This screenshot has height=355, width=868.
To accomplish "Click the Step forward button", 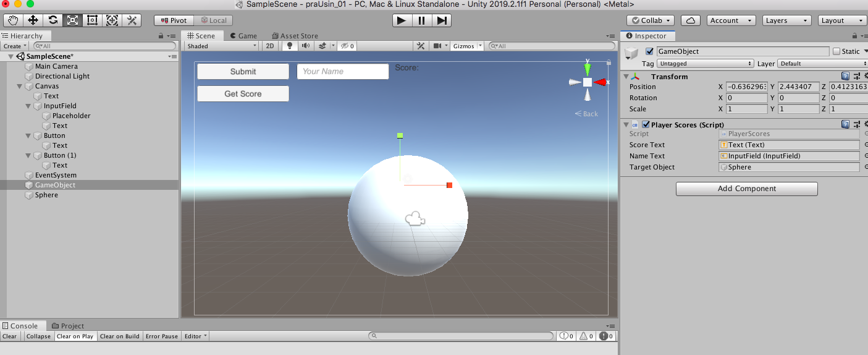I will 441,20.
